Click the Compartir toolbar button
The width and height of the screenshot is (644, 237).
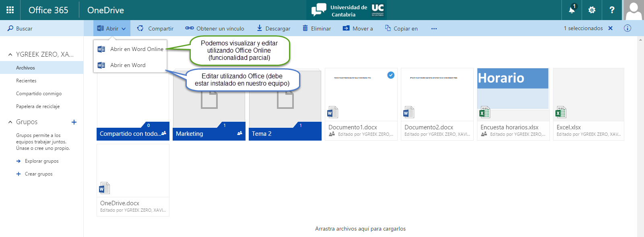pyautogui.click(x=155, y=28)
